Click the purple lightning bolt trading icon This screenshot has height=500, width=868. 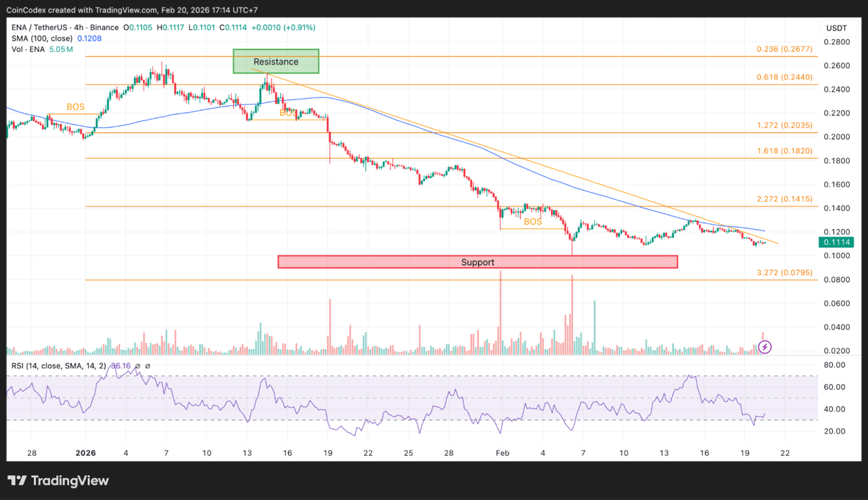click(x=764, y=347)
